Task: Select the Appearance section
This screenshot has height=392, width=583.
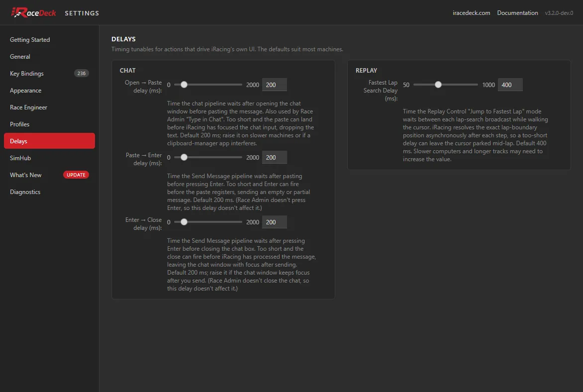Action: pyautogui.click(x=49, y=91)
